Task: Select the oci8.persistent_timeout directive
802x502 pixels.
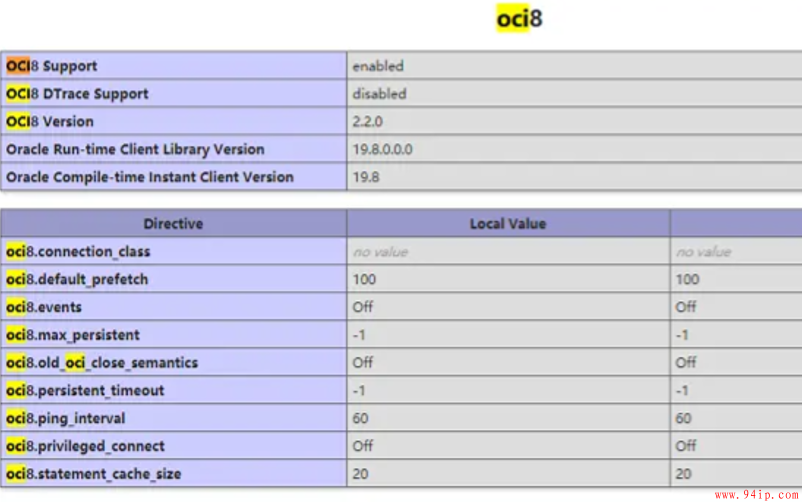Action: coord(85,390)
